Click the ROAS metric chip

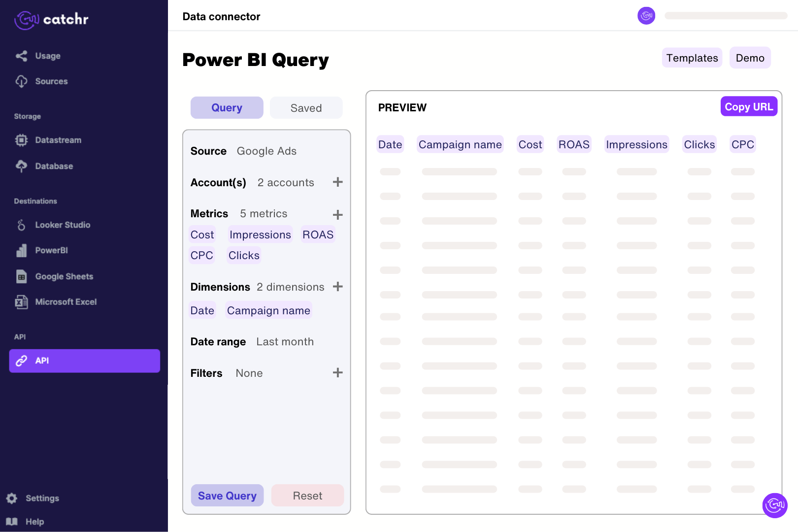click(x=318, y=234)
